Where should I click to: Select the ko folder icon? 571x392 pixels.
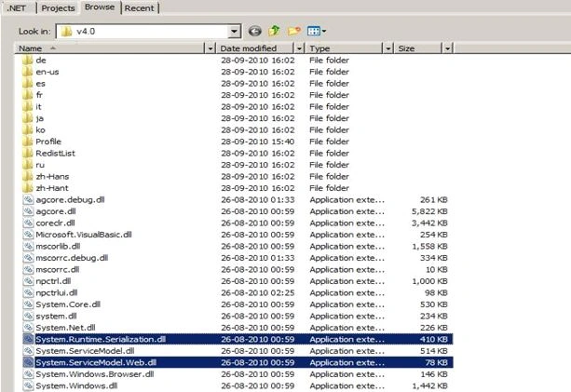click(x=28, y=130)
